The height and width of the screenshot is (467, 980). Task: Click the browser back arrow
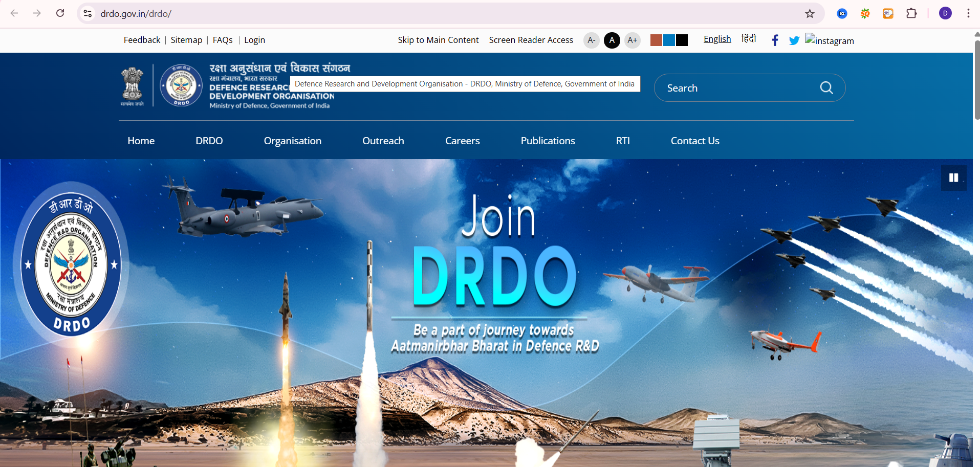14,13
